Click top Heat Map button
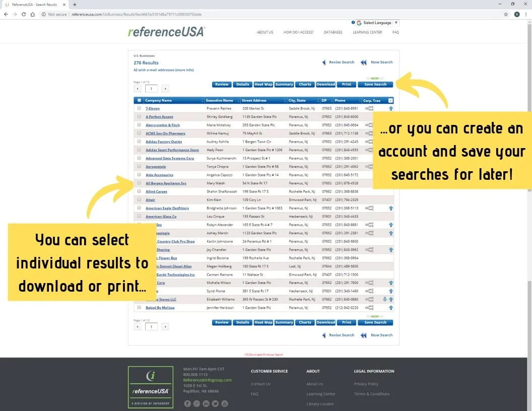This screenshot has width=532, height=411. pyautogui.click(x=263, y=85)
